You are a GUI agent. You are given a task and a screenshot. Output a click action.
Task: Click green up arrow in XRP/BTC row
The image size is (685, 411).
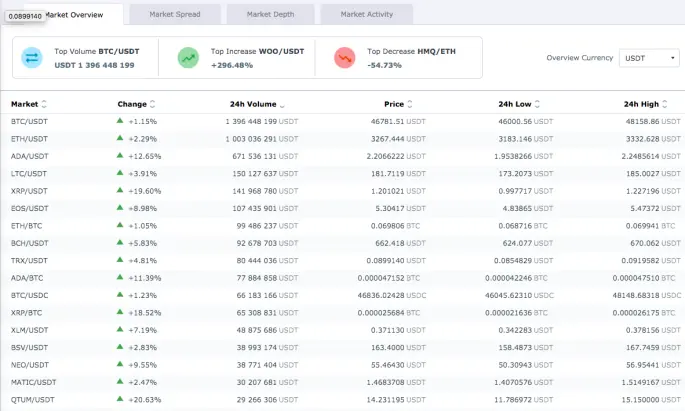point(120,312)
